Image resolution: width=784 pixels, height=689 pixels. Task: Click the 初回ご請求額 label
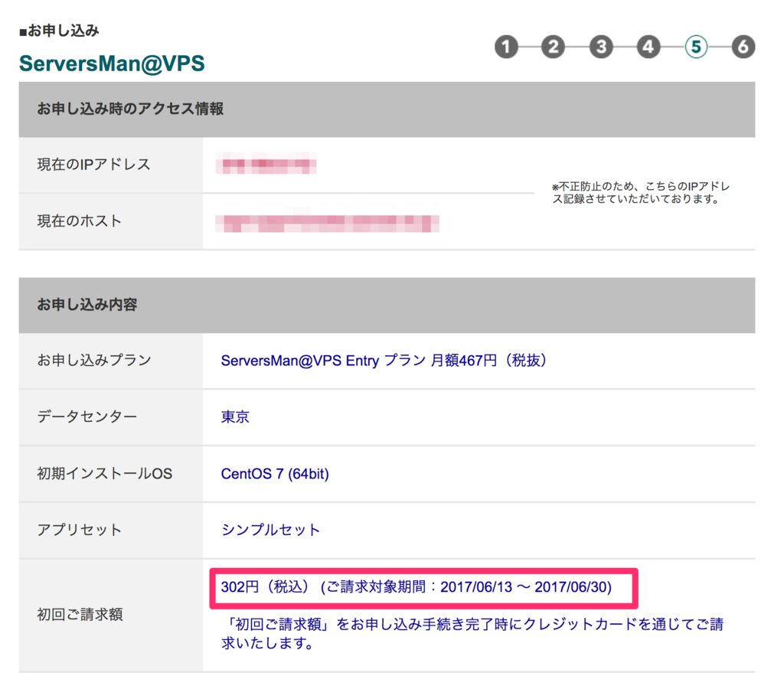tap(80, 615)
